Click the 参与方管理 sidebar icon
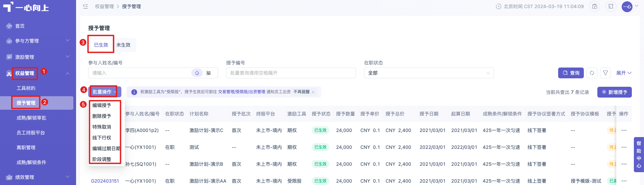Screen dimensions: 644x185 tap(9, 41)
